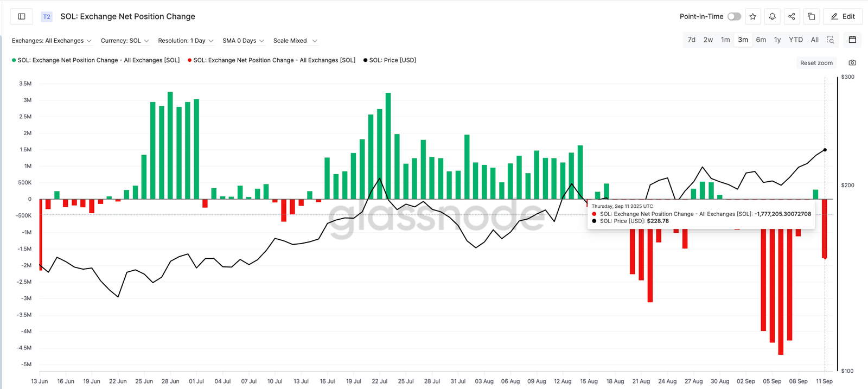The height and width of the screenshot is (389, 868).
Task: Choose the YTD time range
Action: 796,40
